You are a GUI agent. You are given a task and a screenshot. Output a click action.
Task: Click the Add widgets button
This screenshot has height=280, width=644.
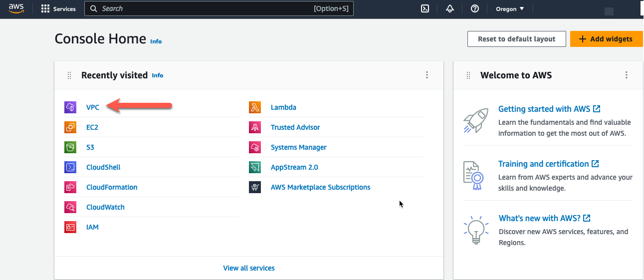(607, 39)
